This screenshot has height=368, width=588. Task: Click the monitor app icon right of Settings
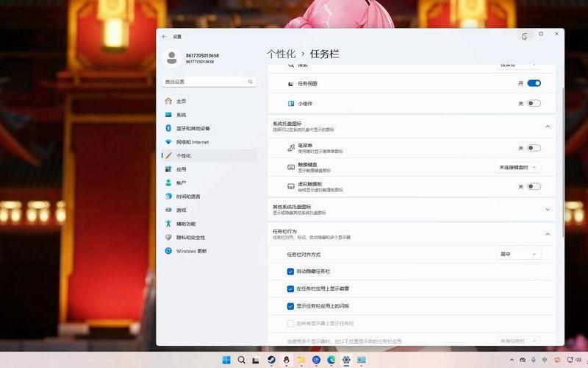[361, 360]
